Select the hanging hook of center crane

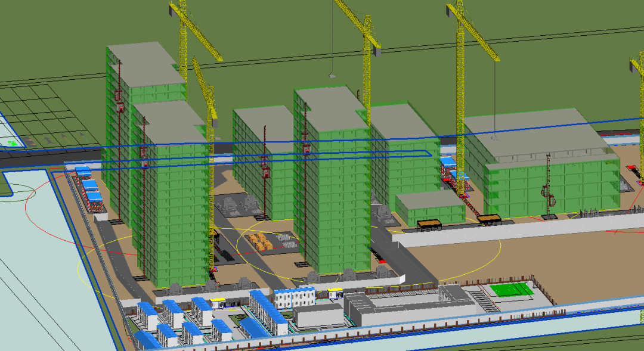click(331, 76)
